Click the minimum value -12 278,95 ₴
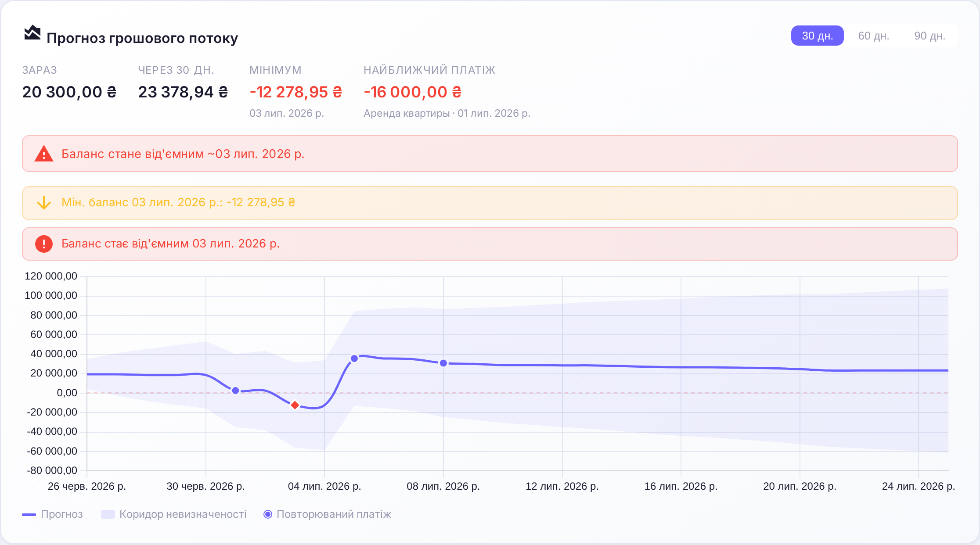This screenshot has height=545, width=980. click(296, 92)
